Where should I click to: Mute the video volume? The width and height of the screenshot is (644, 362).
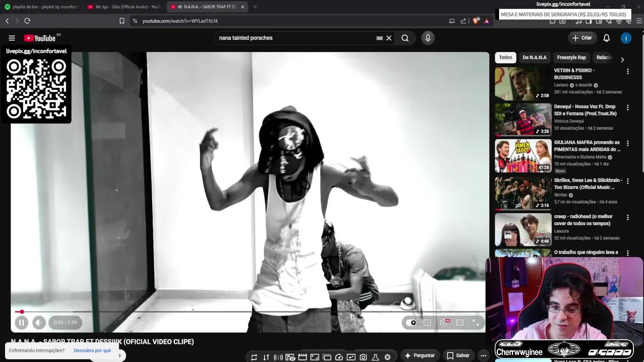(x=39, y=323)
